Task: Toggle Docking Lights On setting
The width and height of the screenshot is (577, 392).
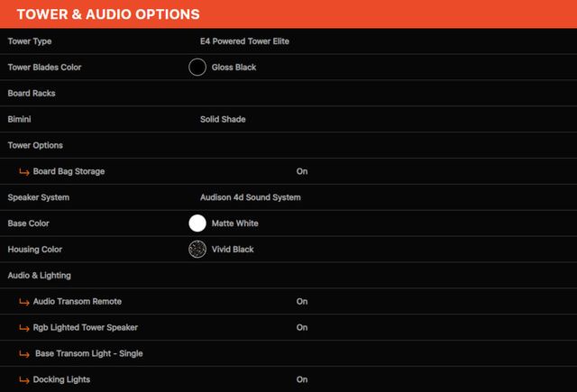Action: coord(302,379)
